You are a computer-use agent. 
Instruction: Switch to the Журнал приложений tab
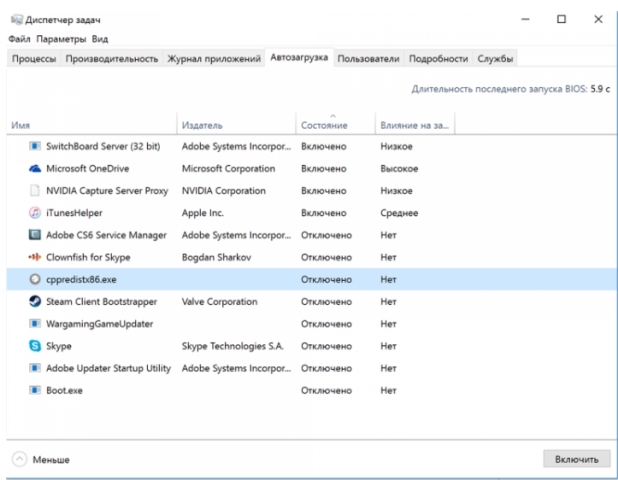tap(214, 59)
